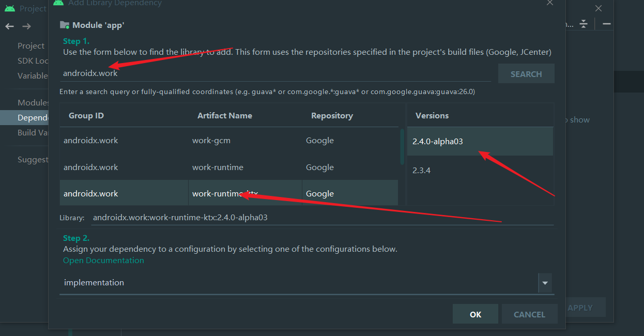
Task: Click the library search query field
Action: [x=275, y=73]
